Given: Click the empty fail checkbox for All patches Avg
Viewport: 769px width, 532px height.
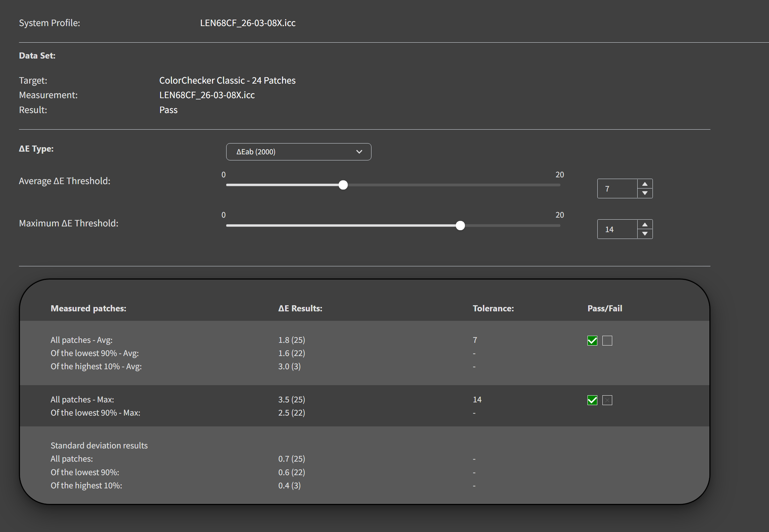Looking at the screenshot, I should [x=607, y=340].
